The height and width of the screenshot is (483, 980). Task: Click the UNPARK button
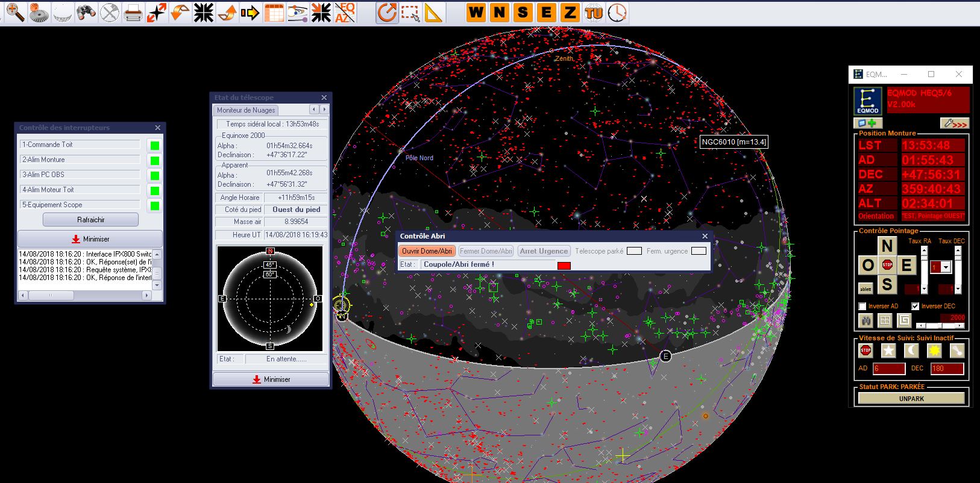(911, 398)
